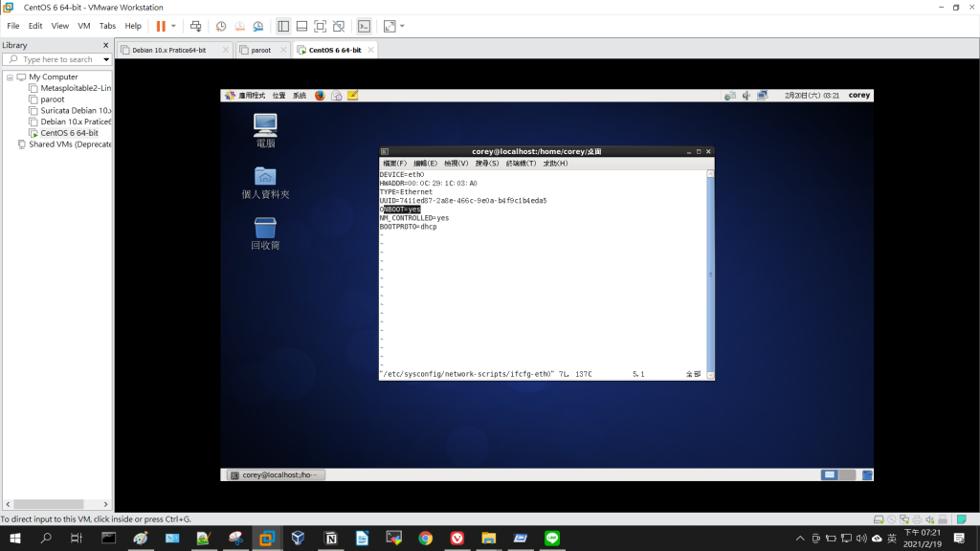Toggle the console view icon
This screenshot has width=980, height=551.
(x=364, y=26)
